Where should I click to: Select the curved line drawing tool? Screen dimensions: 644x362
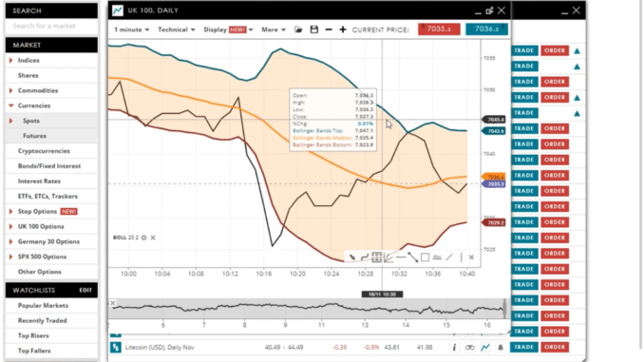[365, 257]
